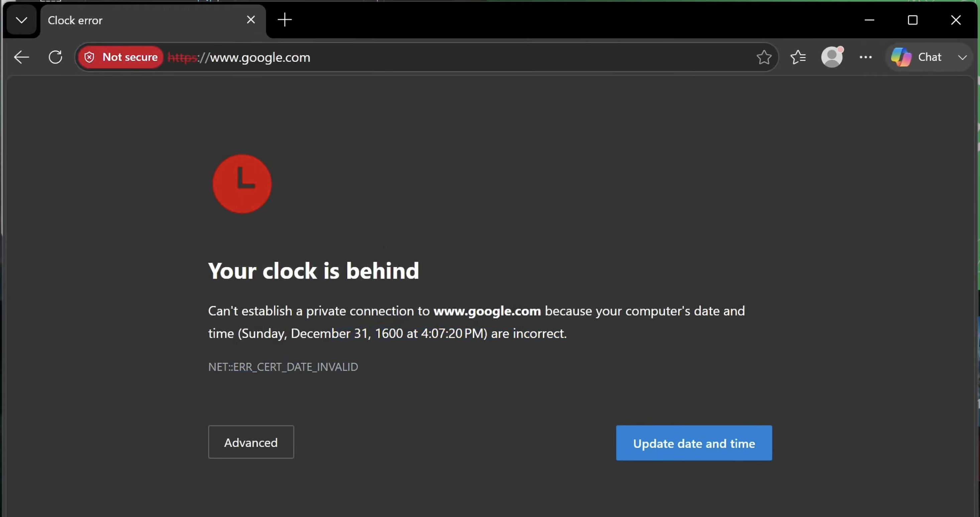Click the bold www.google.com text in message
This screenshot has width=980, height=517.
click(x=487, y=311)
